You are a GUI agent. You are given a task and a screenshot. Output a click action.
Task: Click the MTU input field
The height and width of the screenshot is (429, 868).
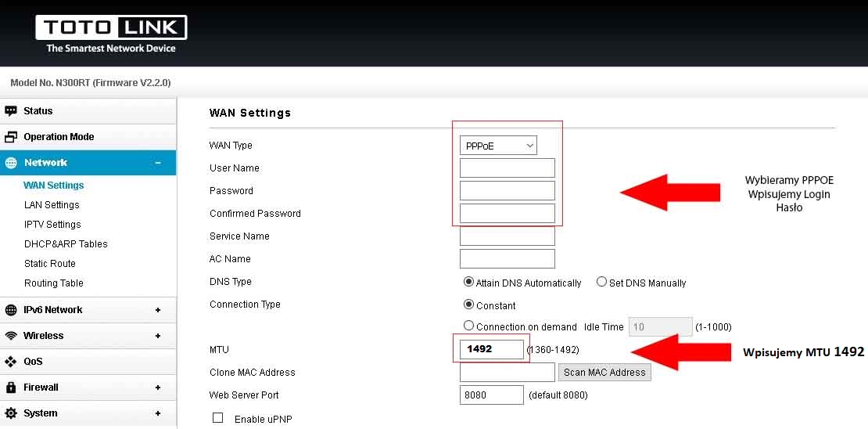click(x=491, y=349)
